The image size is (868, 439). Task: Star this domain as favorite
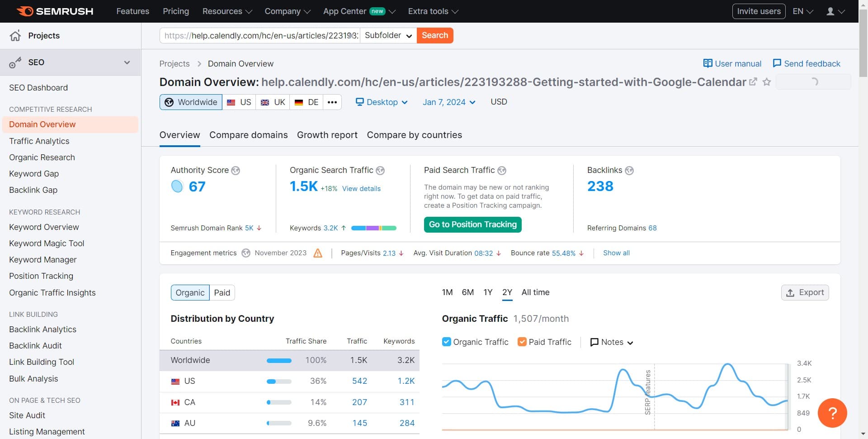click(766, 82)
